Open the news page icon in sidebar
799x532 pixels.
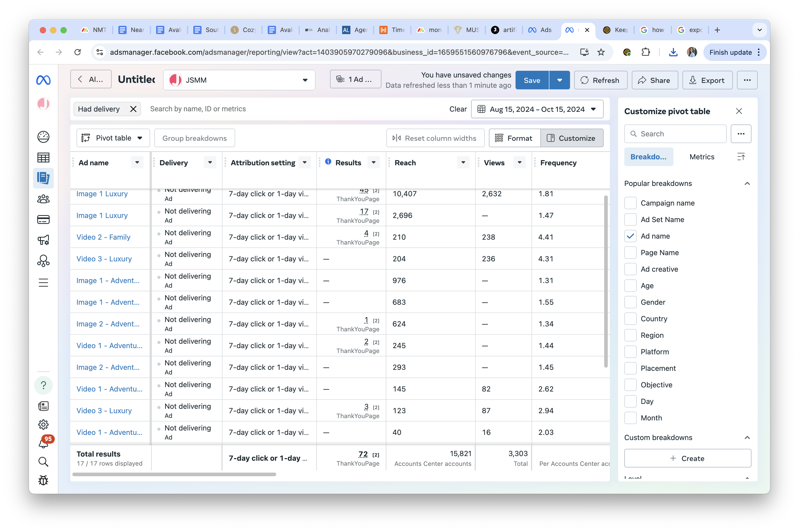point(43,406)
